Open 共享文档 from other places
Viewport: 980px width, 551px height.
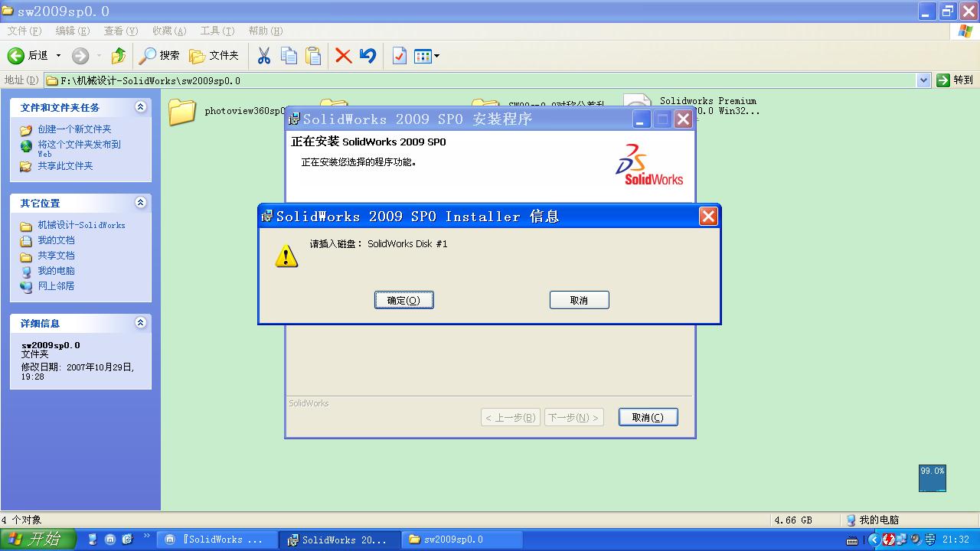click(x=56, y=256)
